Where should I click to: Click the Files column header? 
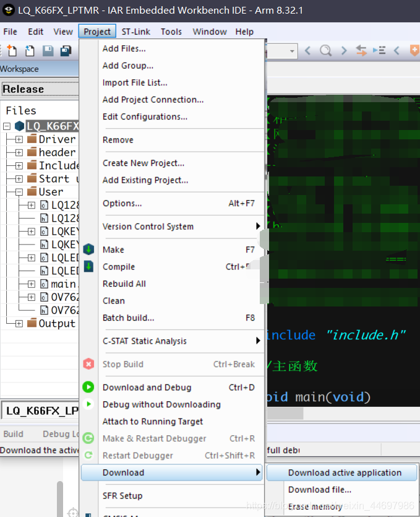pyautogui.click(x=21, y=110)
